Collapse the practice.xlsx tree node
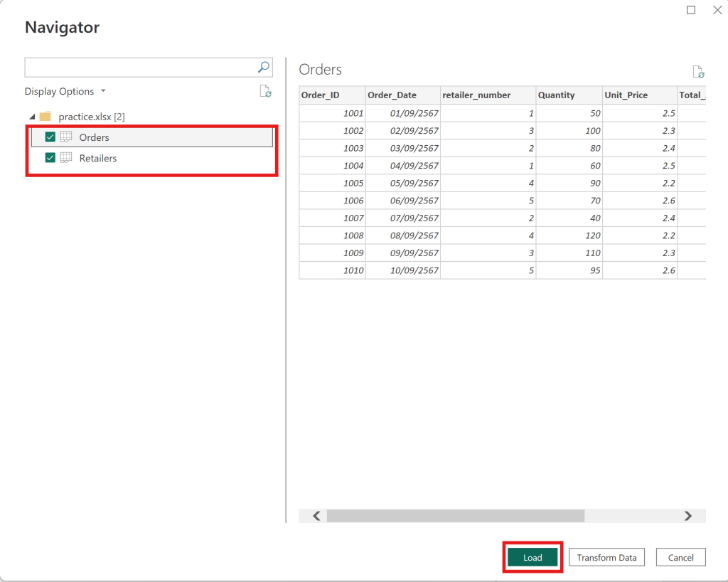728x582 pixels. 32,117
